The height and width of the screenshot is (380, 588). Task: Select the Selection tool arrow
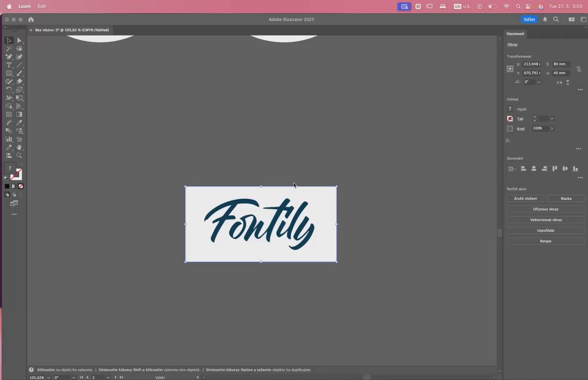[9, 40]
